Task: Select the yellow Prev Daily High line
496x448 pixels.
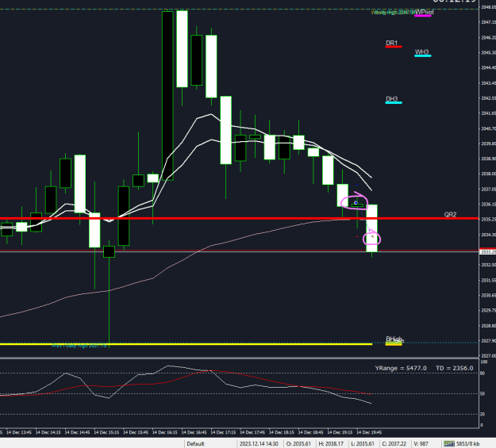Action: [x=186, y=344]
